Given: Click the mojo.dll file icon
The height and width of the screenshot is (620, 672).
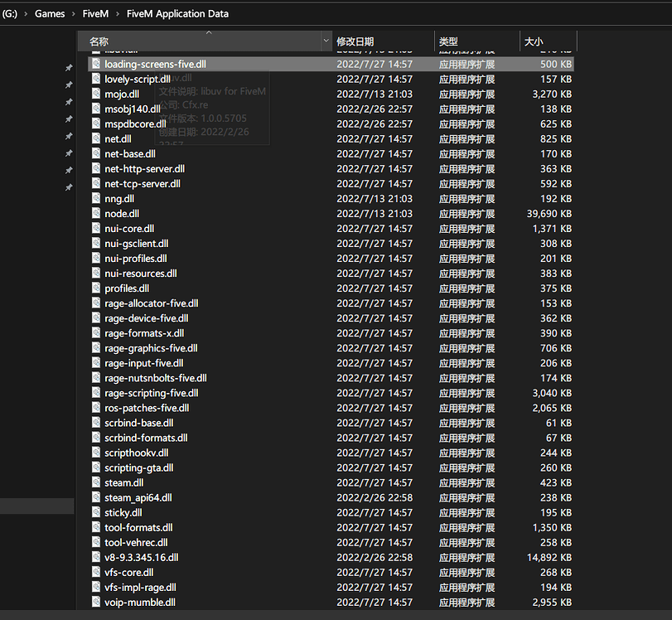Looking at the screenshot, I should click(94, 94).
